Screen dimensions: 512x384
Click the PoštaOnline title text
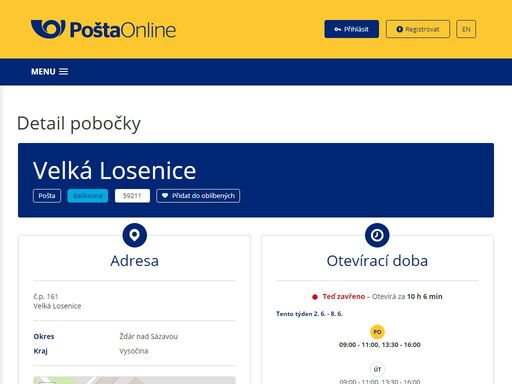(123, 30)
